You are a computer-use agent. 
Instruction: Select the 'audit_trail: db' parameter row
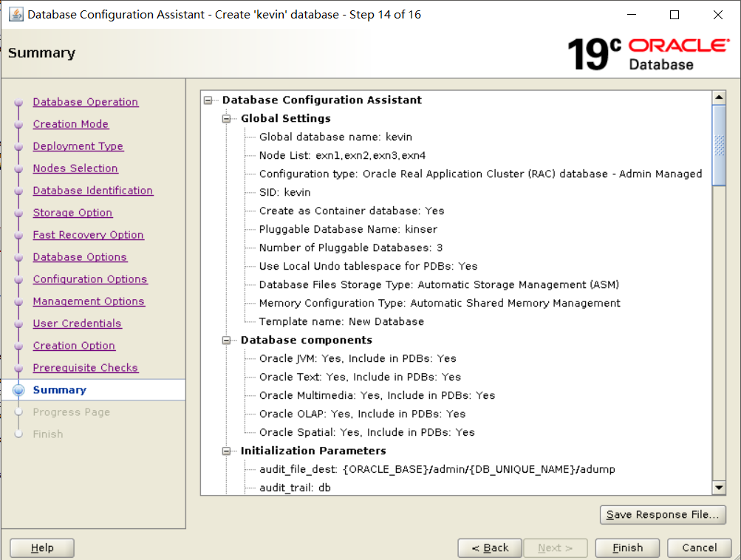pyautogui.click(x=295, y=488)
